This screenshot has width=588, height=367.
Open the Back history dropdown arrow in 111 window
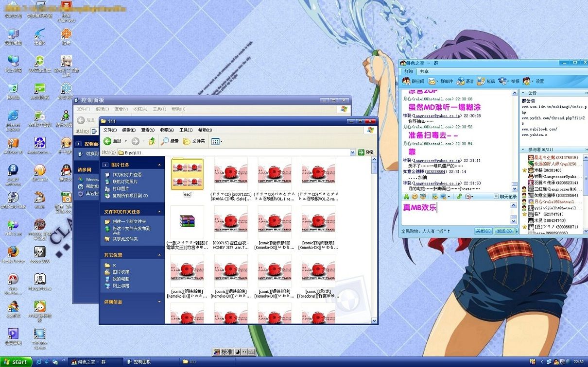126,141
